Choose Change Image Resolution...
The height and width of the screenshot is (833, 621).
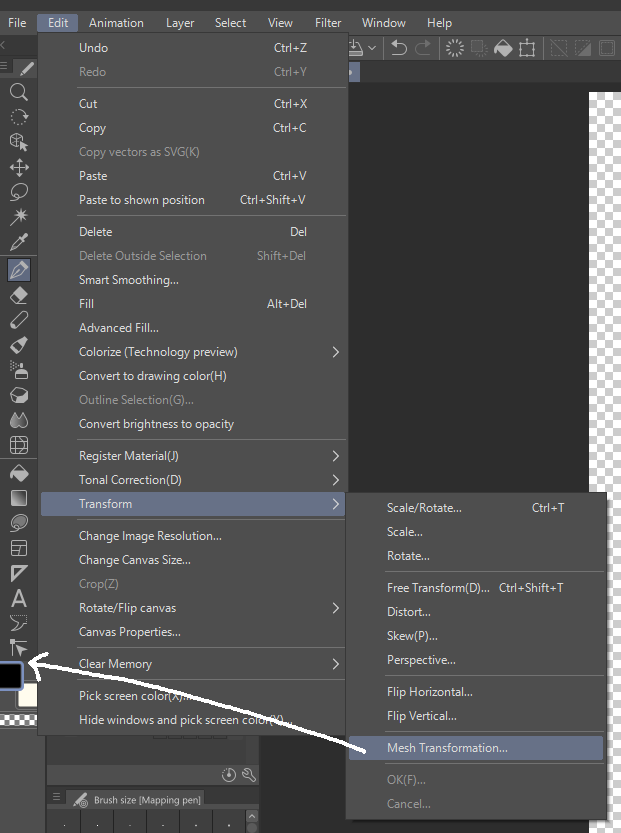click(x=193, y=536)
